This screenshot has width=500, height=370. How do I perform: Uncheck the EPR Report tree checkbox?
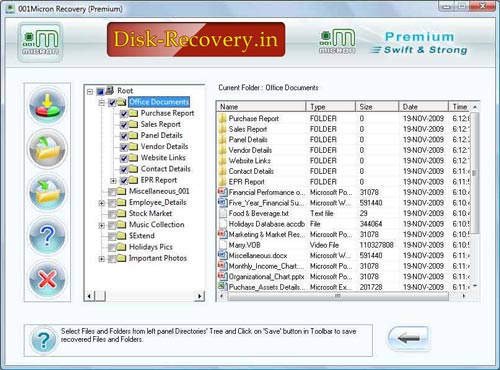[124, 181]
